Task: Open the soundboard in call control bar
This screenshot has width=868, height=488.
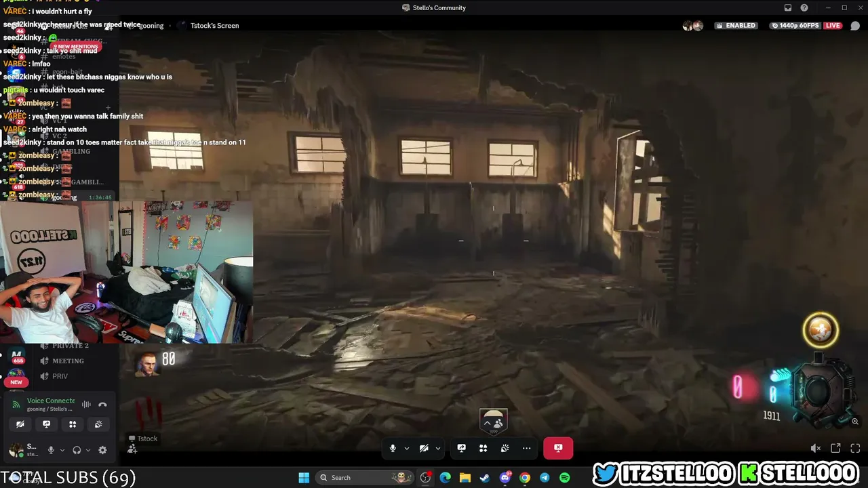Action: pos(505,448)
